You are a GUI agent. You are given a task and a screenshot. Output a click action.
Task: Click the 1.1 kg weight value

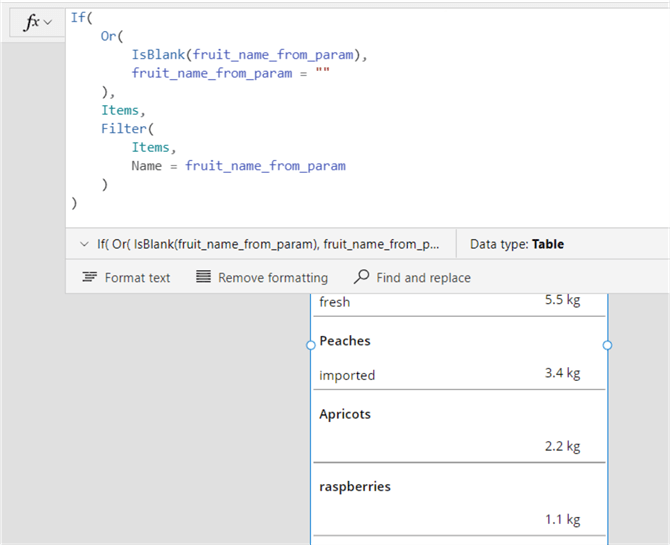pyautogui.click(x=562, y=519)
